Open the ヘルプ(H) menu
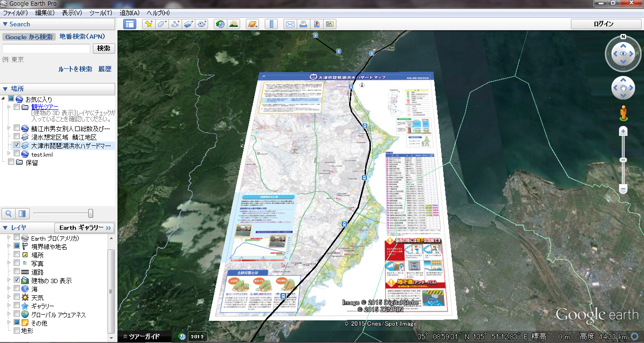This screenshot has width=644, height=343. coord(159,13)
